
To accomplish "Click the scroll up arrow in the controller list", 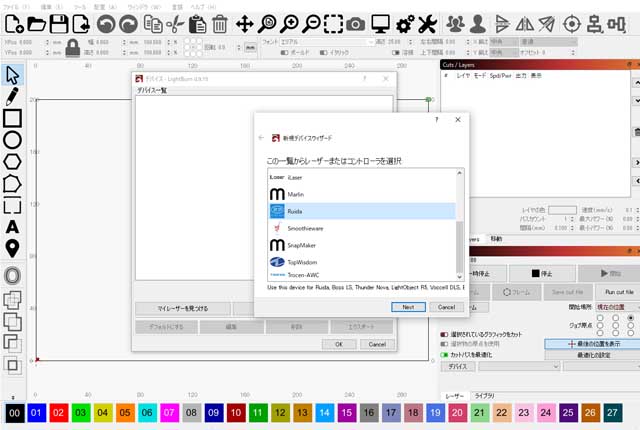I will click(460, 173).
